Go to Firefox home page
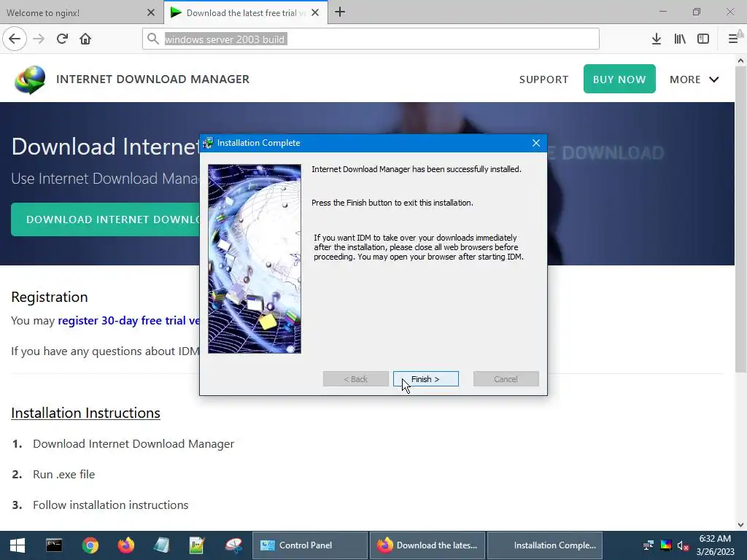 point(85,39)
